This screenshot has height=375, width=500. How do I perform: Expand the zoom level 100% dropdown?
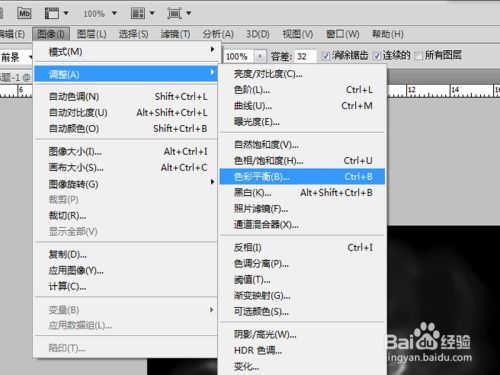114,13
